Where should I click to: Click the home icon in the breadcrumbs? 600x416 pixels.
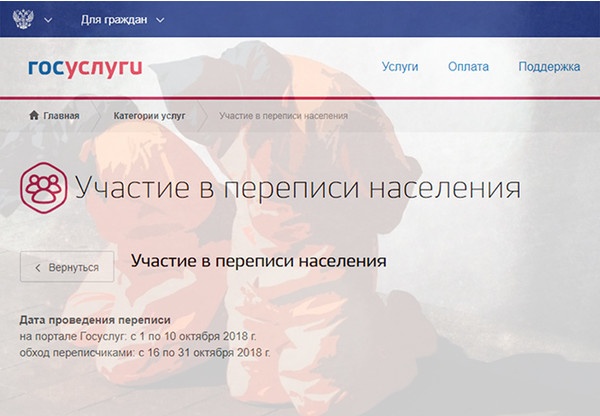32,115
